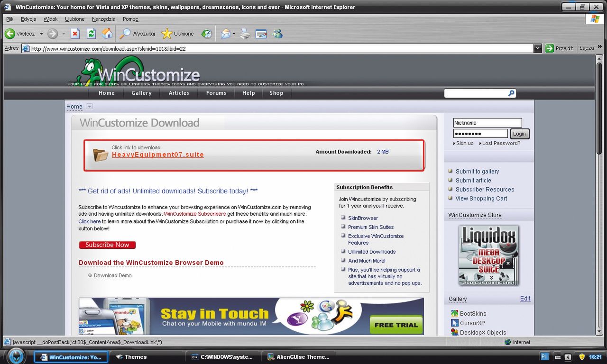This screenshot has height=364, width=607.
Task: Click the Mail toolbar icon
Action: [x=226, y=34]
